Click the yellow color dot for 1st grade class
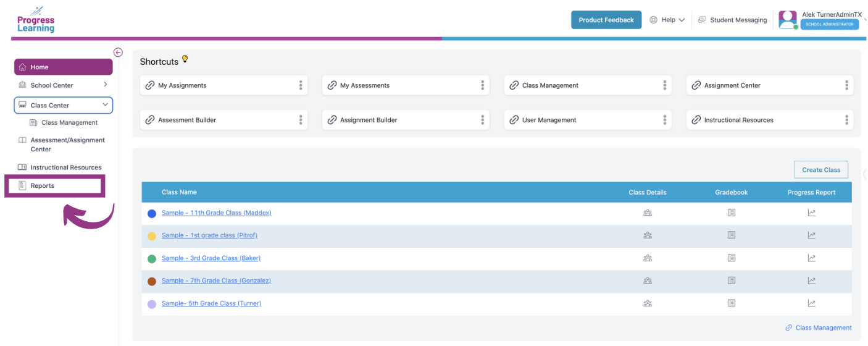 tap(152, 236)
